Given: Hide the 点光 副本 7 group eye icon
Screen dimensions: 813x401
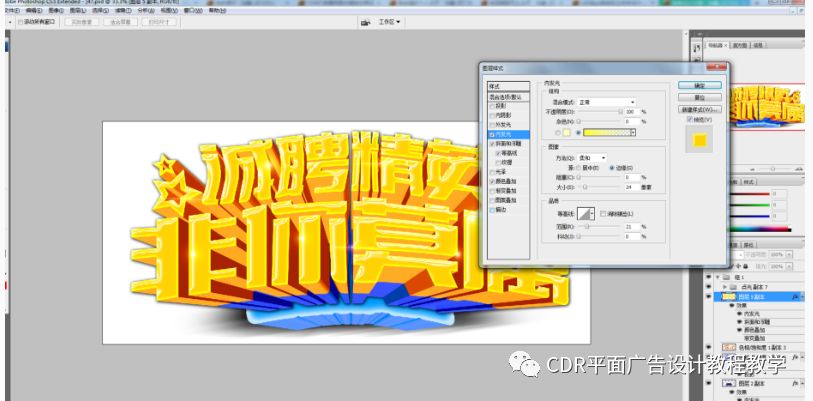Looking at the screenshot, I should (708, 286).
